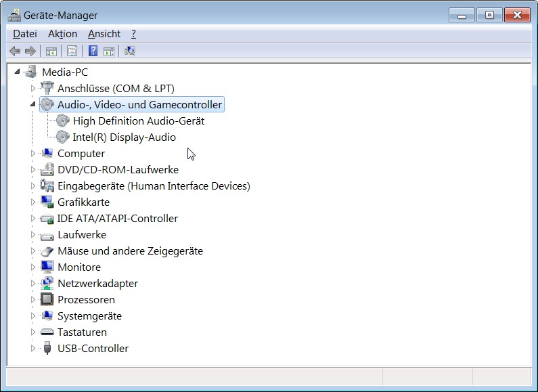The image size is (538, 392).
Task: Toggle the action pane toolbar icon
Action: pos(109,51)
